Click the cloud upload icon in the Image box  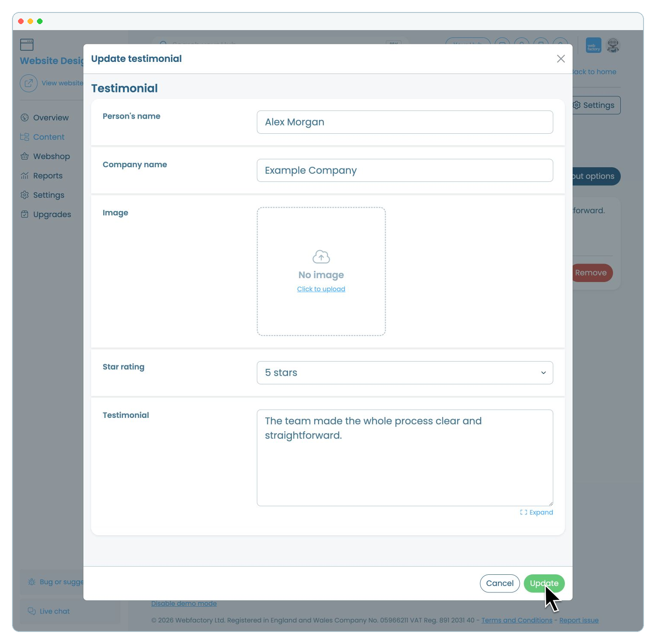coord(321,257)
